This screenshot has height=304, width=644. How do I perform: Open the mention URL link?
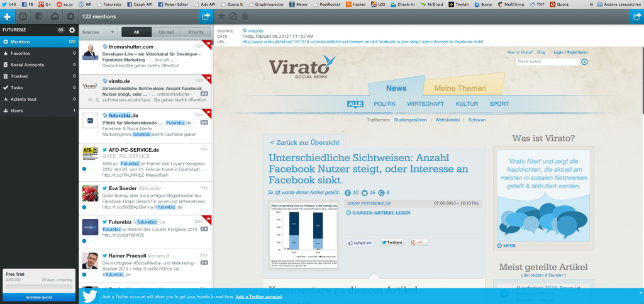[x=363, y=42]
